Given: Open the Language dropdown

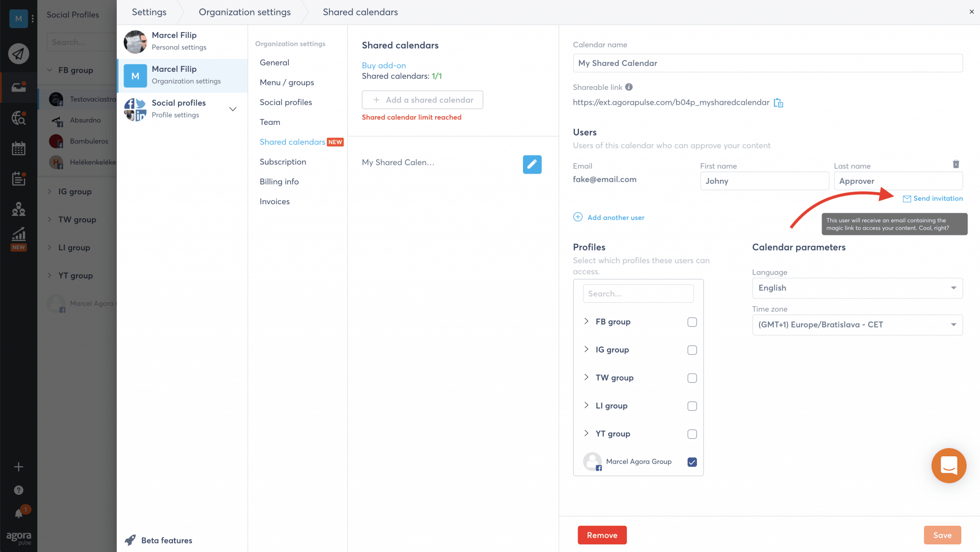Looking at the screenshot, I should (857, 288).
